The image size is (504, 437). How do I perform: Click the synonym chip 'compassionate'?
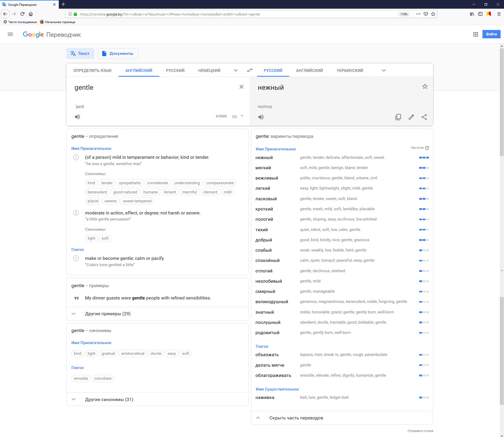tap(220, 183)
